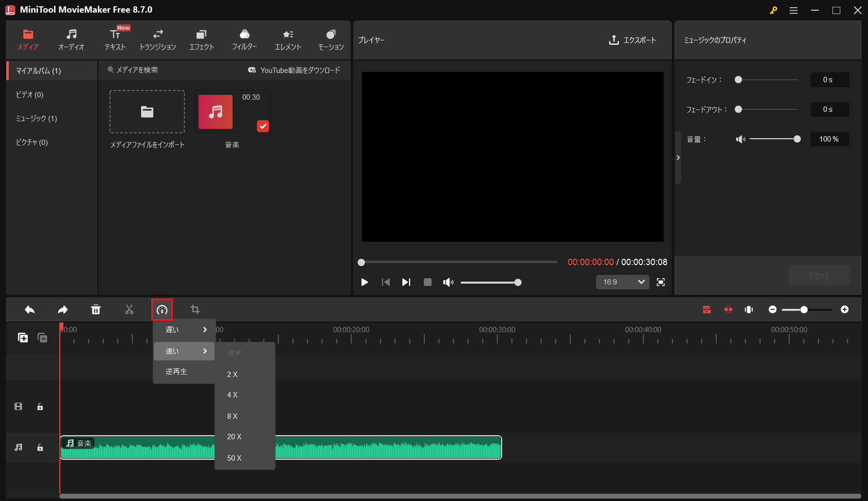Screen dimensions: 868x501
Task: Select 4 X speed
Action: 245,395
